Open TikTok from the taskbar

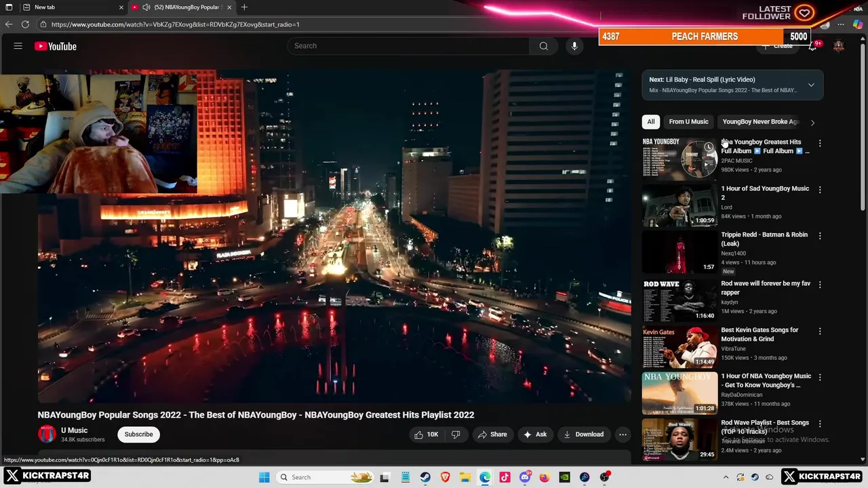coord(505,477)
